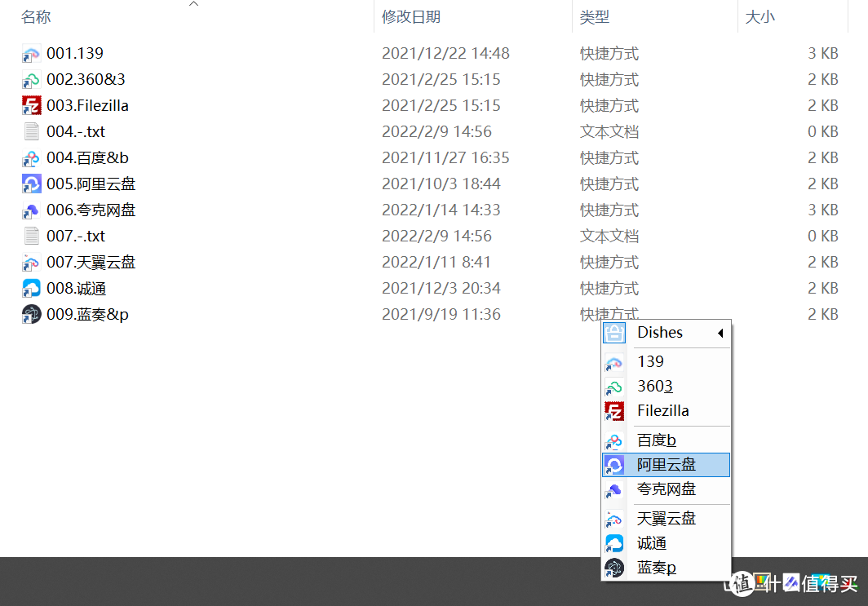Click the Filezilla icon in popup menu
This screenshot has width=868, height=606.
pos(614,411)
